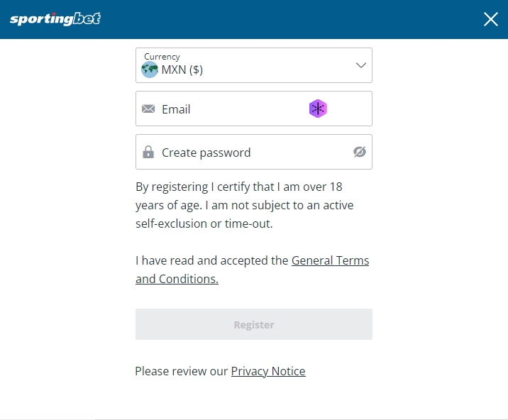The image size is (508, 420).
Task: Click the "Please review our" text
Action: (181, 371)
